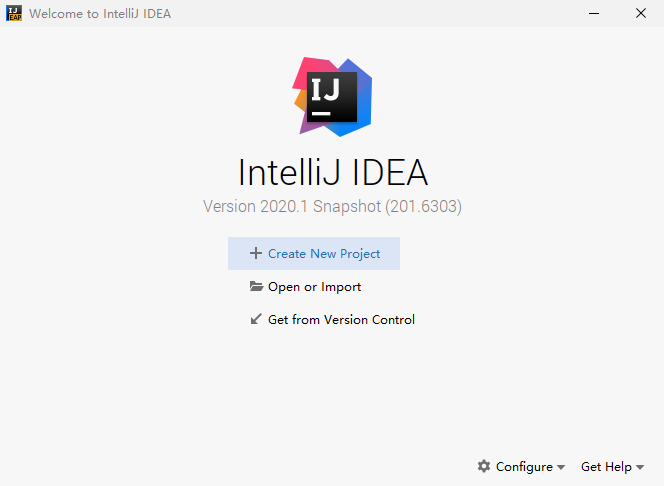Click the IntelliJ IDEA heading text
The width and height of the screenshot is (664, 486).
(x=332, y=172)
